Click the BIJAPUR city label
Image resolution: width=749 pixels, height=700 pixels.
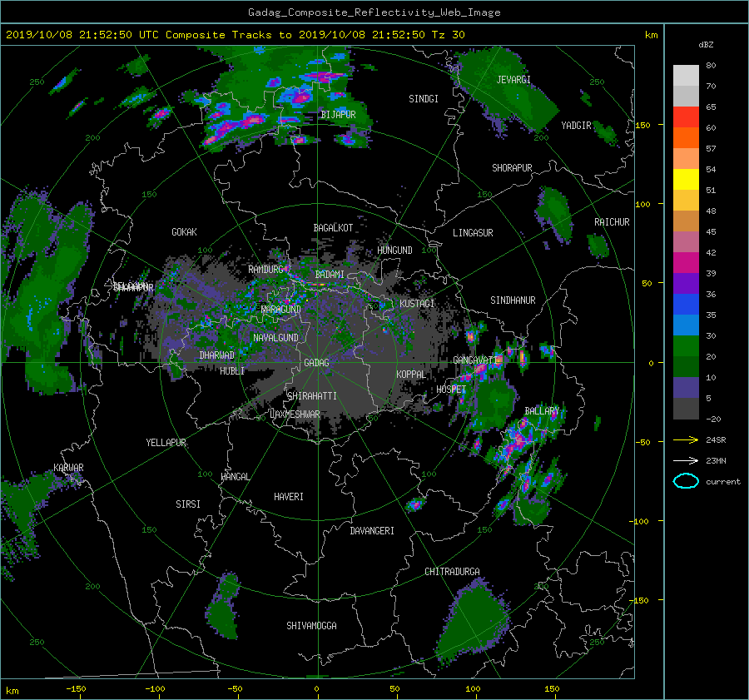(x=338, y=115)
